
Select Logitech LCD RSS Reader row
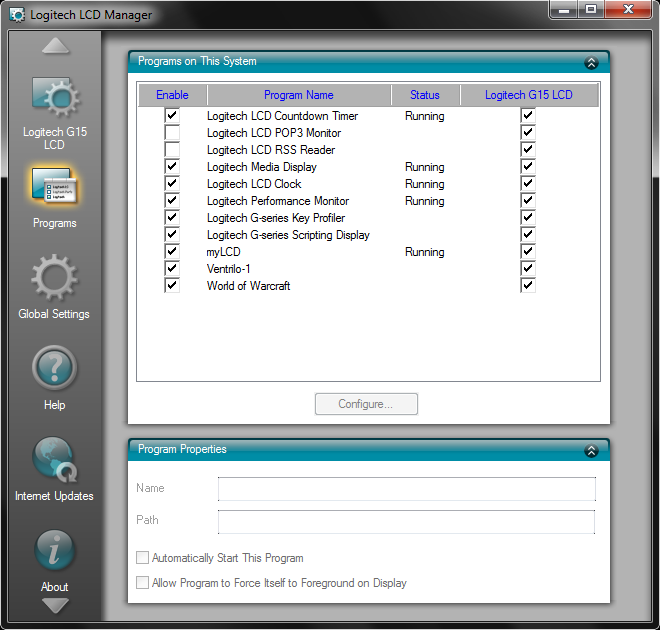pos(368,149)
